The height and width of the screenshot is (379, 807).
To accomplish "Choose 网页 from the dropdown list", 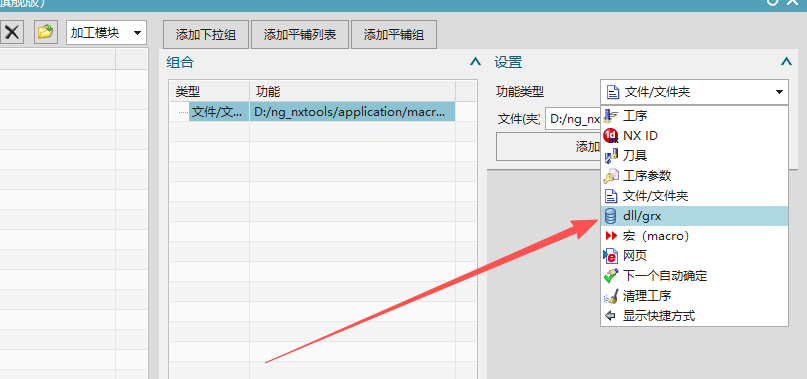I will coord(694,256).
